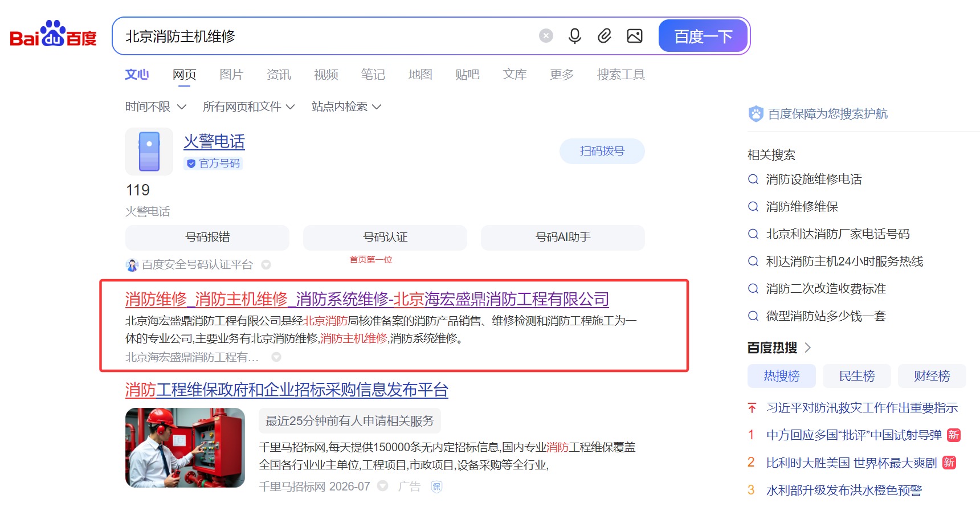
Task: Click the 号码认证 button
Action: click(385, 237)
